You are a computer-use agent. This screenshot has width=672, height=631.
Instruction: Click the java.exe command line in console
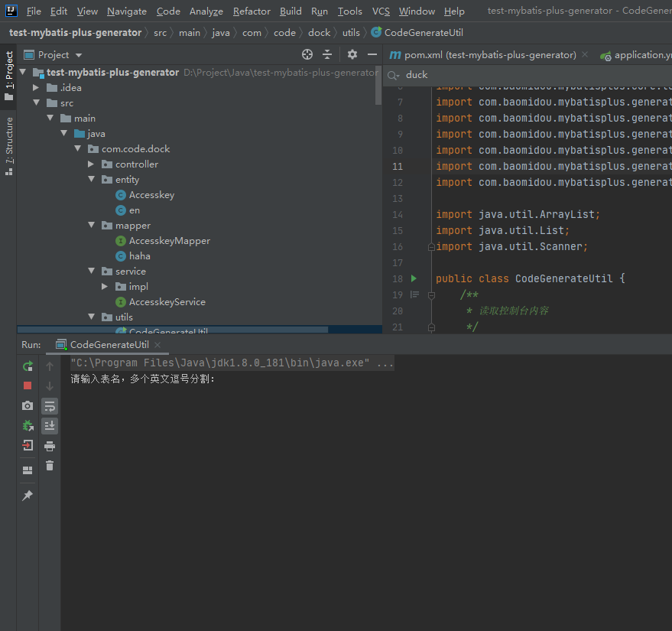tap(232, 363)
